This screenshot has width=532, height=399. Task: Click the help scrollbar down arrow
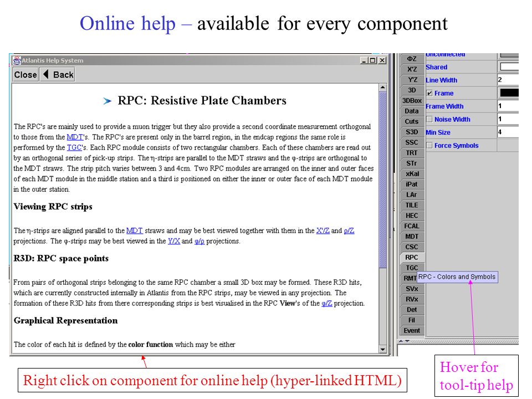point(383,349)
